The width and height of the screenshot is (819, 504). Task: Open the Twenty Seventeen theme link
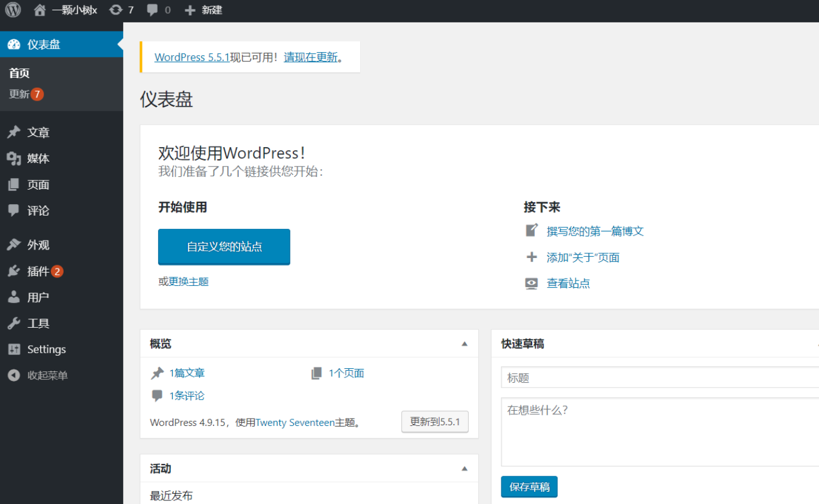click(295, 423)
